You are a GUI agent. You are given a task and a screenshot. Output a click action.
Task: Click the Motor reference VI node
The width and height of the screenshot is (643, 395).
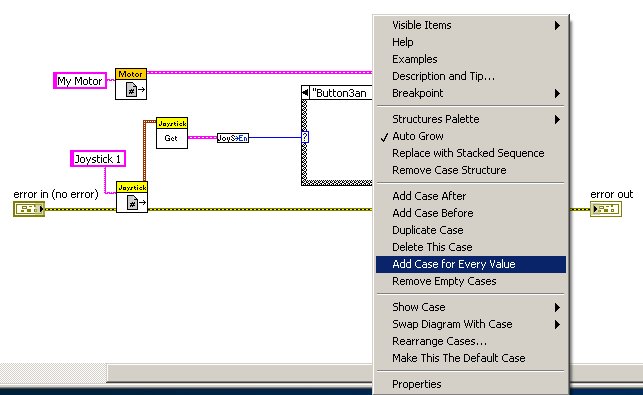coord(131,84)
